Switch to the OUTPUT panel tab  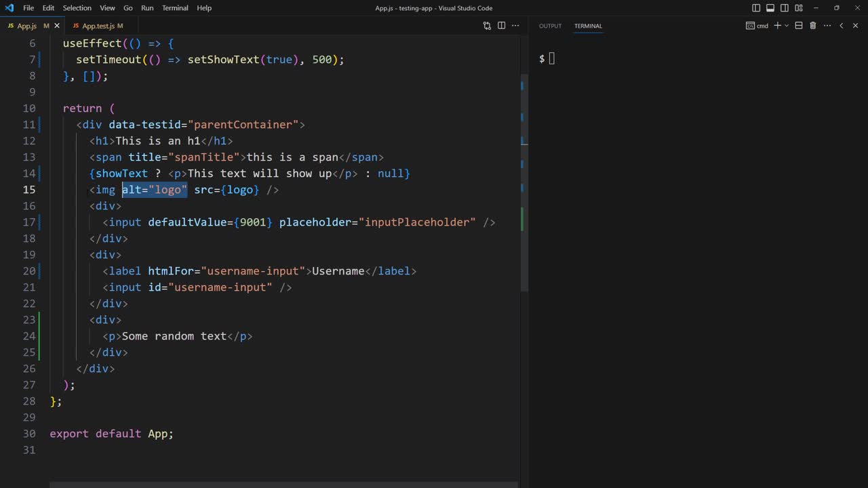point(550,26)
